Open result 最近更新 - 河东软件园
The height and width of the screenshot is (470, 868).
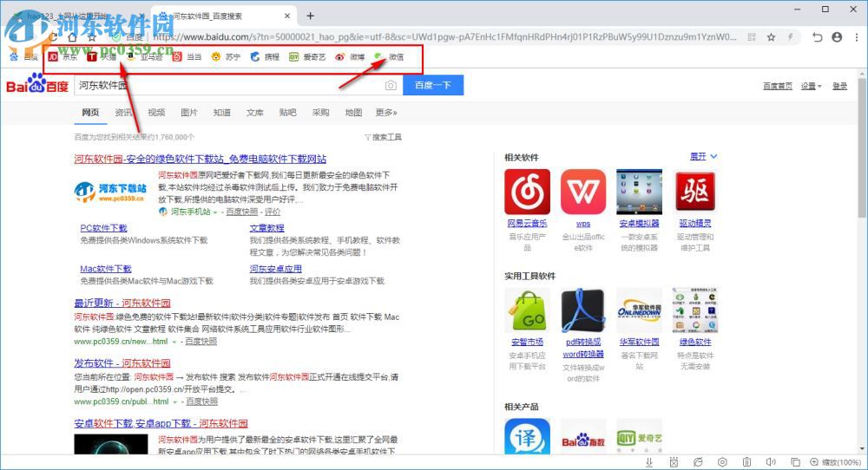[x=122, y=303]
